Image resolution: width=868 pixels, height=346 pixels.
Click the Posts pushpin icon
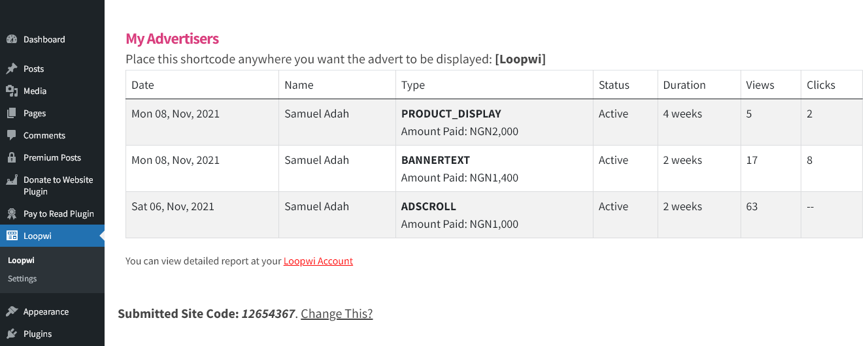[12, 69]
